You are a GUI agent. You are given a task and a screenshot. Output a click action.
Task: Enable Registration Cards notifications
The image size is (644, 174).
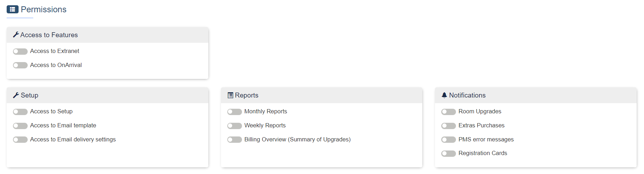(x=449, y=153)
